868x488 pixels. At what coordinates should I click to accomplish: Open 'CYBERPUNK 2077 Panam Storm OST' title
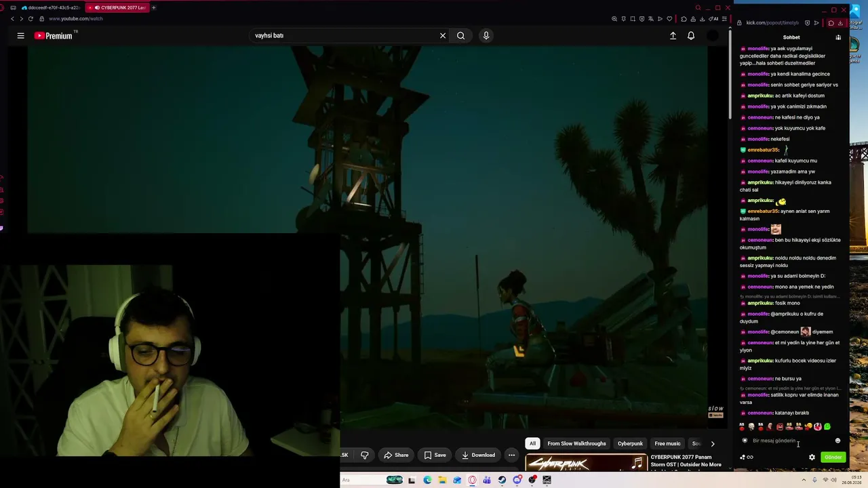[x=686, y=461]
